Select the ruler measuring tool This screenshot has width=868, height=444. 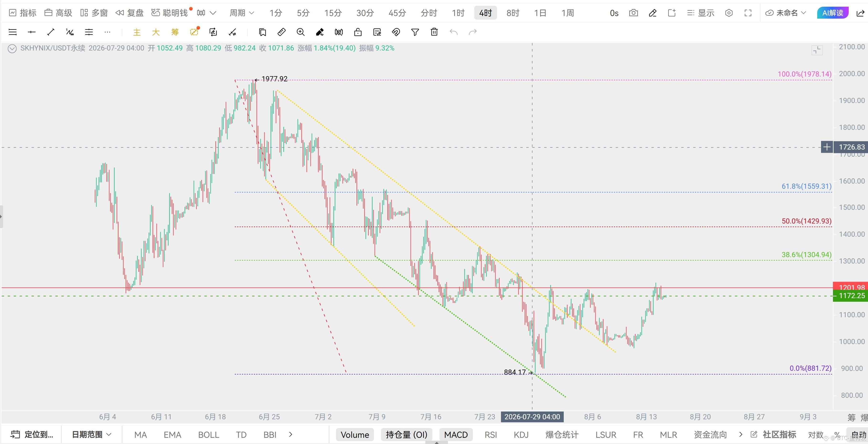(x=281, y=32)
